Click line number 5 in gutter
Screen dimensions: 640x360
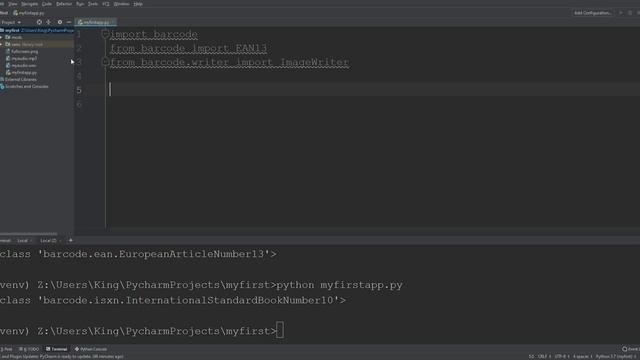tap(79, 90)
